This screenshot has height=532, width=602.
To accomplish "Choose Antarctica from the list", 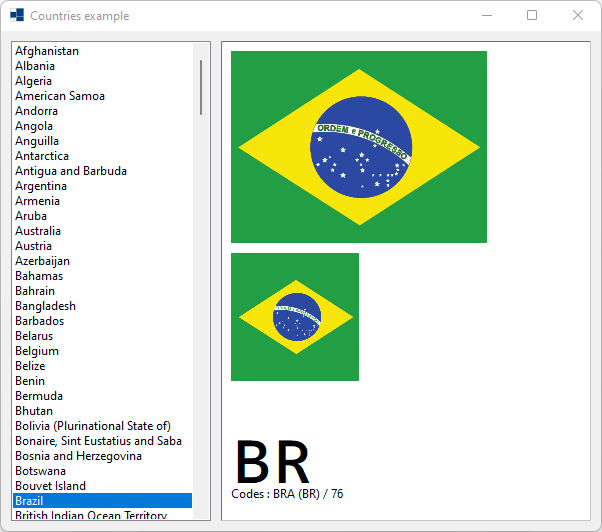I will (x=103, y=156).
